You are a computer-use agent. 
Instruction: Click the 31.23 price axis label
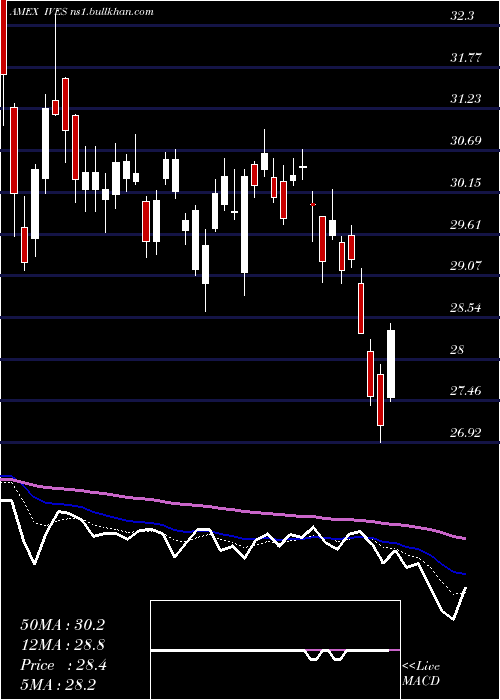pyautogui.click(x=466, y=99)
